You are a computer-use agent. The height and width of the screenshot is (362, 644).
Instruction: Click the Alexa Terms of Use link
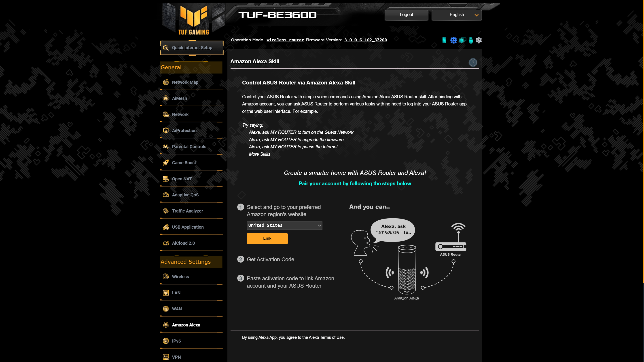(x=326, y=337)
